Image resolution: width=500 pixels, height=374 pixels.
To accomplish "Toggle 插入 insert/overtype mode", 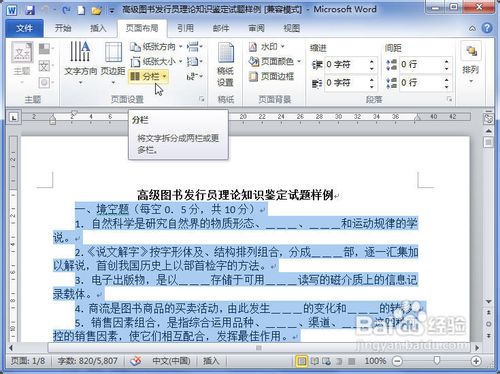I will [x=211, y=361].
